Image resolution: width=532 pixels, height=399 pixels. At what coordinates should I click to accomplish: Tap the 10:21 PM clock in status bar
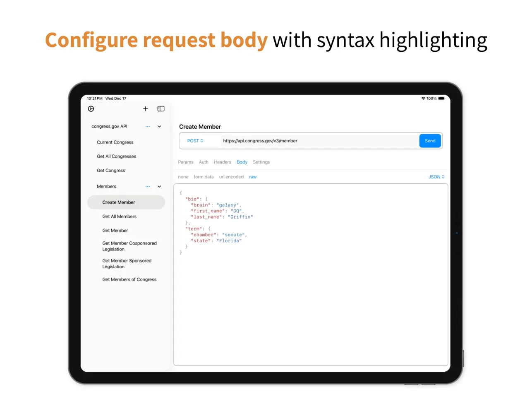pos(95,99)
